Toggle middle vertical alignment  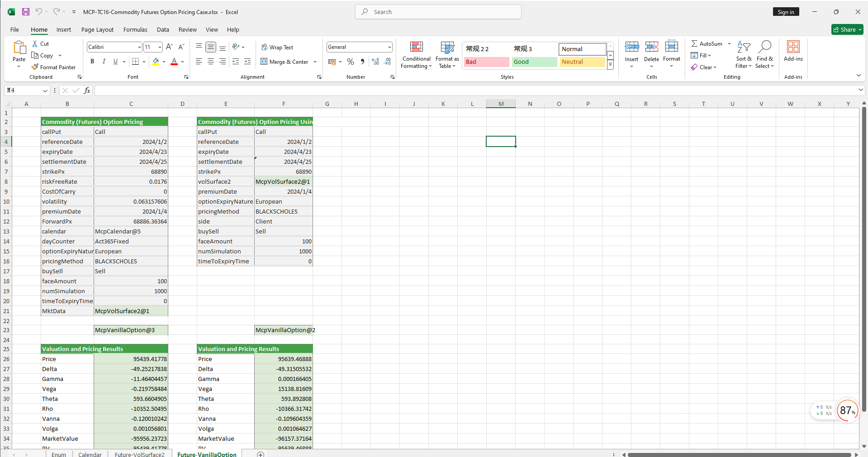tap(211, 47)
